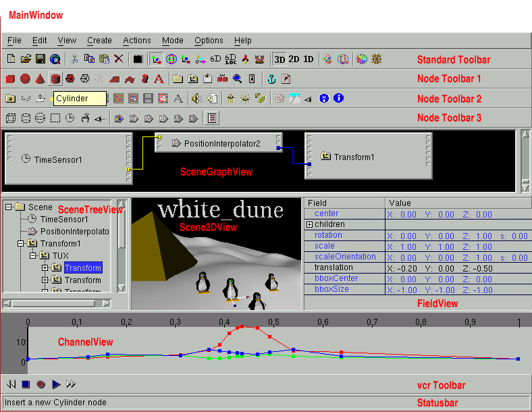
Task: Click the Save floppy disk icon
Action: (x=41, y=59)
